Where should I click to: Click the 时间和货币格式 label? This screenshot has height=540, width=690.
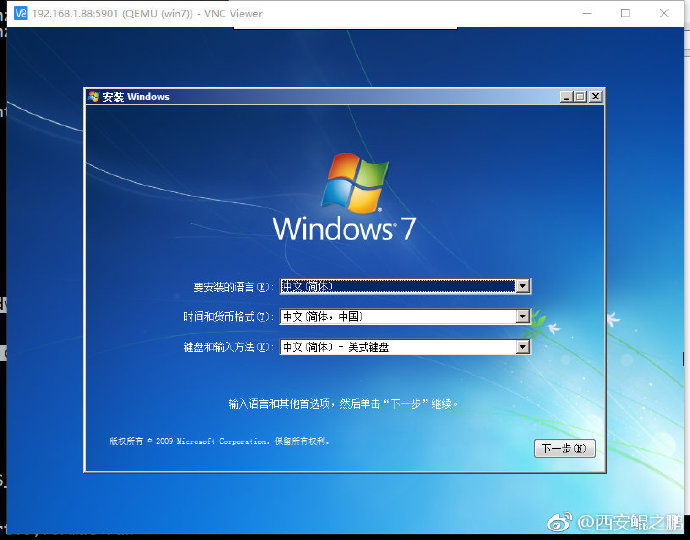tap(229, 316)
